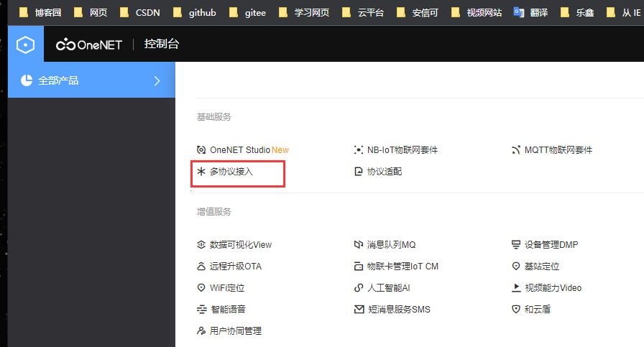This screenshot has height=347, width=644.
Task: Click the 和云盾 shield icon
Action: coord(516,309)
